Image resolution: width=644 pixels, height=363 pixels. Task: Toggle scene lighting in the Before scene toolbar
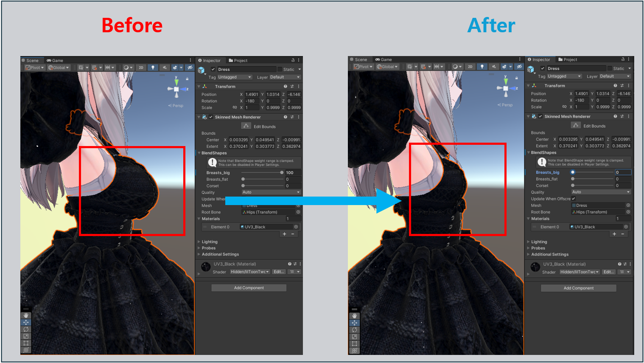(153, 68)
